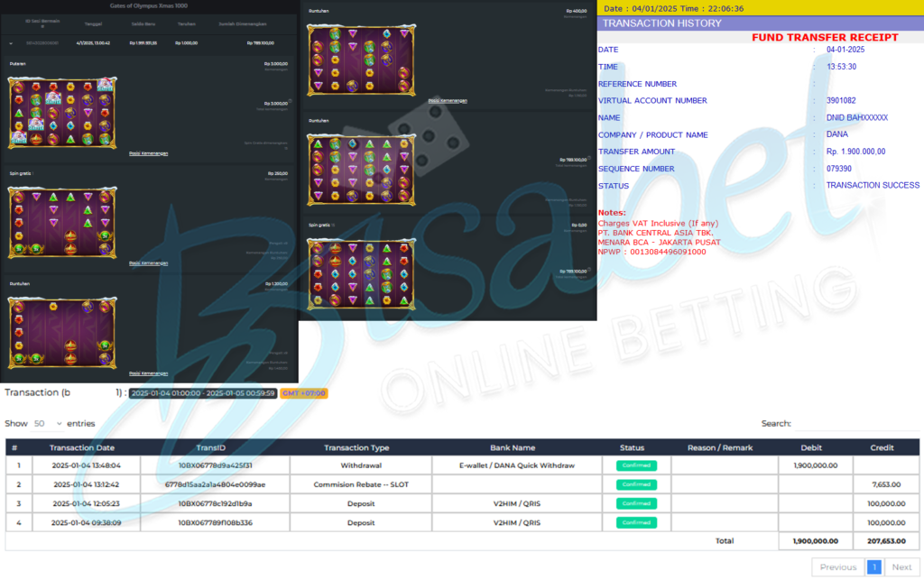Viewport: 924px width, 580px height.
Task: Click Confirmed badge in 12:05:23 Deposit row
Action: [x=636, y=503]
